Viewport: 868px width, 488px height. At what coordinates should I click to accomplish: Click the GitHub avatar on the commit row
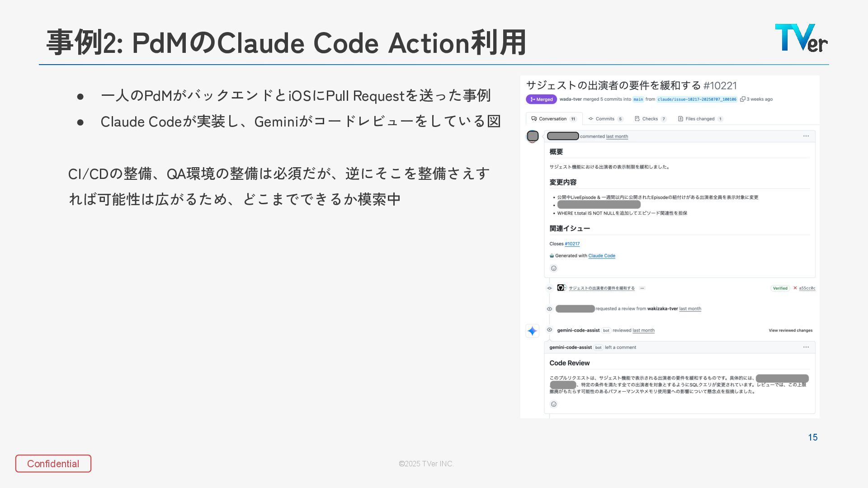tap(561, 288)
